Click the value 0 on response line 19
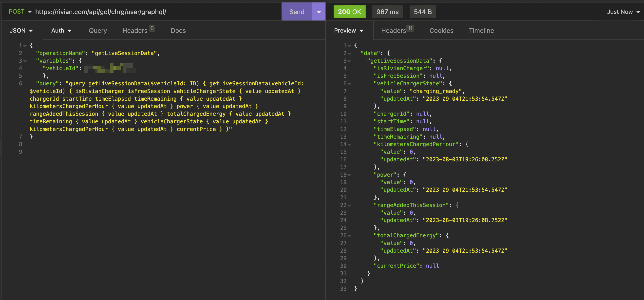The width and height of the screenshot is (644, 300). [411, 182]
